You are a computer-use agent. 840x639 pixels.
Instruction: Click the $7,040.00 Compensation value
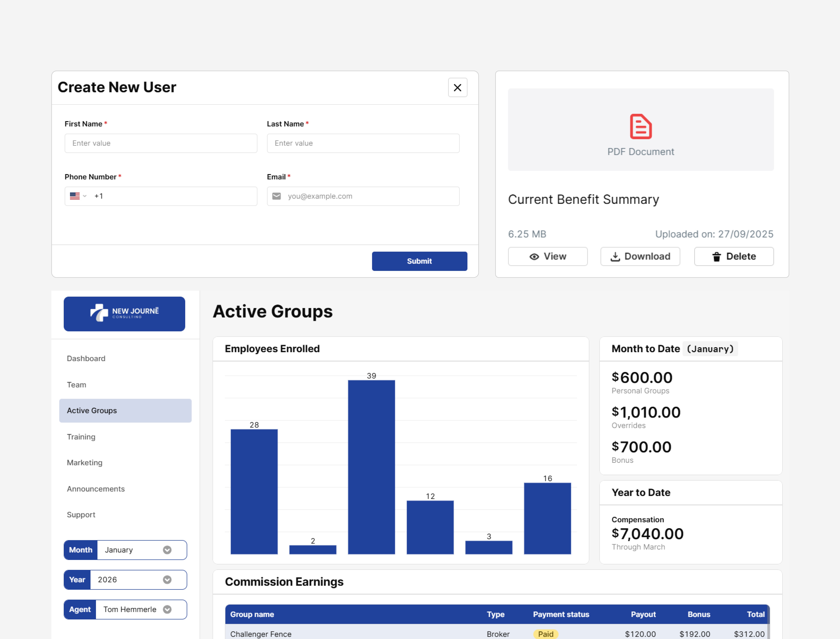[648, 534]
